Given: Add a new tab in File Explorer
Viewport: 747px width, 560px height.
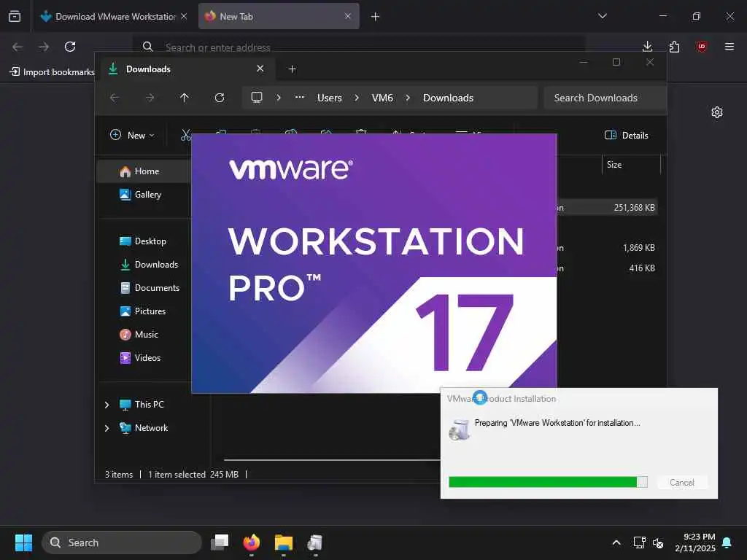Looking at the screenshot, I should pyautogui.click(x=293, y=69).
